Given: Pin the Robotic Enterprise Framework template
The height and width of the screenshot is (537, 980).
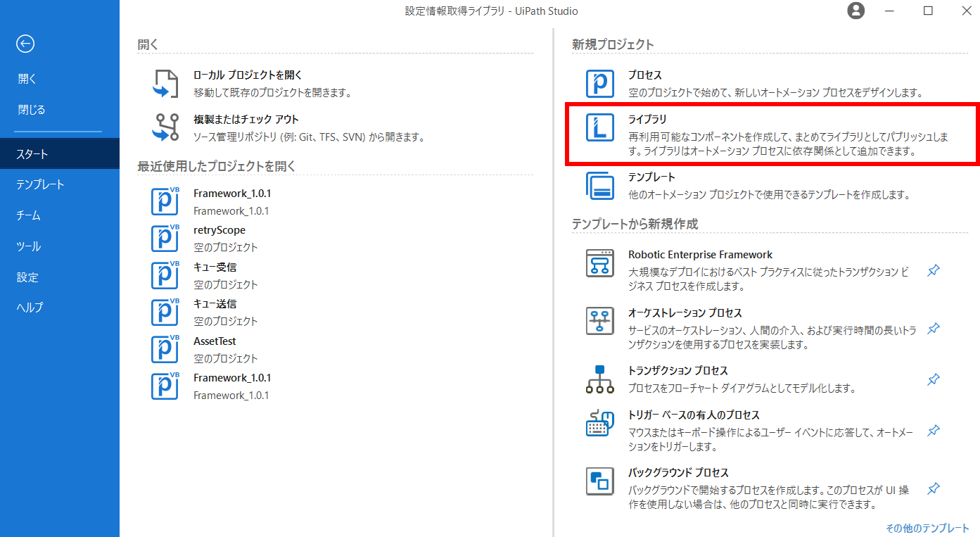Looking at the screenshot, I should pos(934,270).
